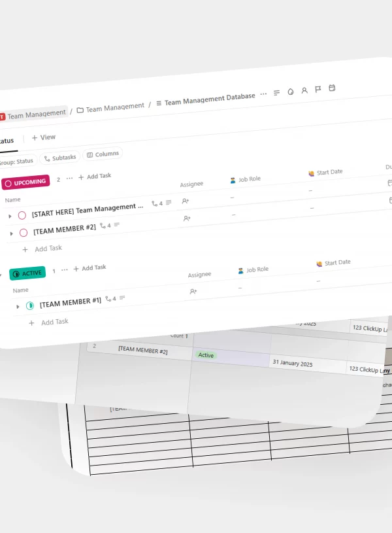The width and height of the screenshot is (392, 533).
Task: Click the list icon before Team Management Database
Action: 159,103
